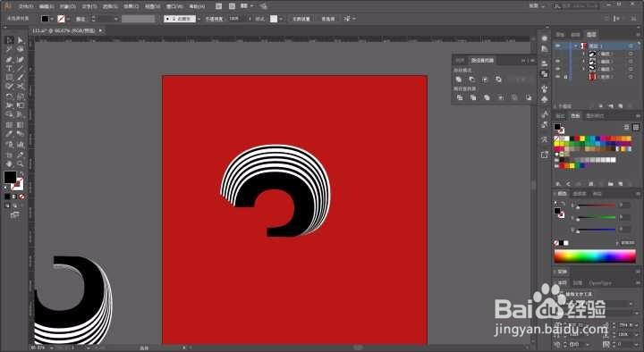
Task: Select the Column Graph tool
Action: coord(20,144)
